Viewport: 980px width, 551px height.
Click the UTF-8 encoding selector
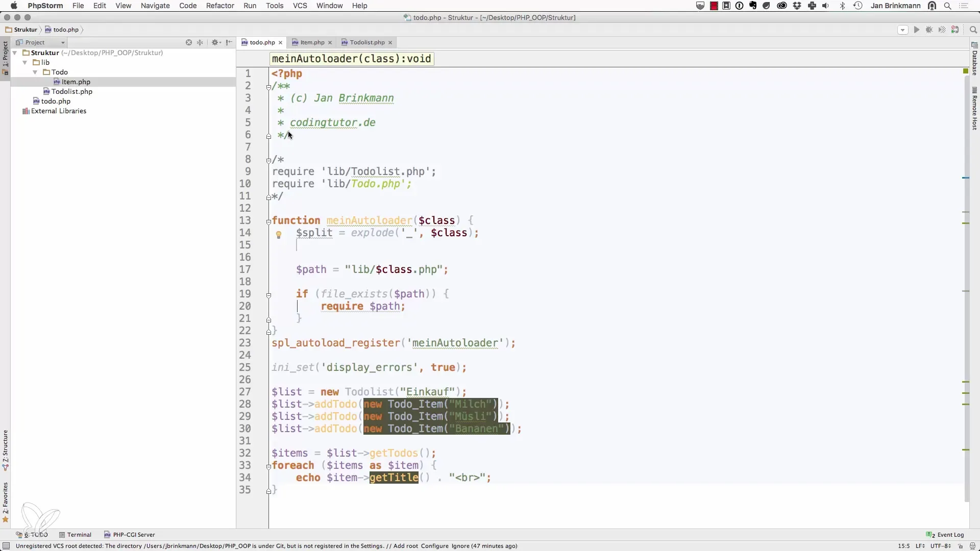click(x=940, y=546)
